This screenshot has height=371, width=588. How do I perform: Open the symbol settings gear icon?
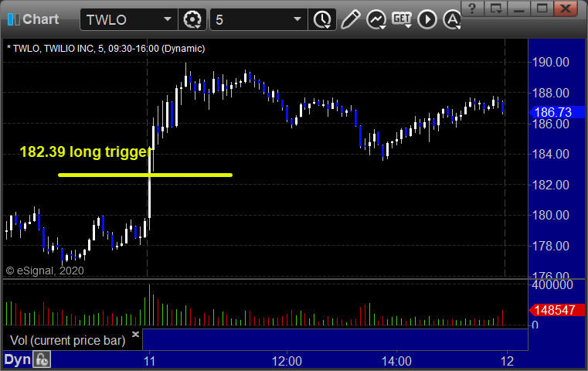[x=192, y=19]
